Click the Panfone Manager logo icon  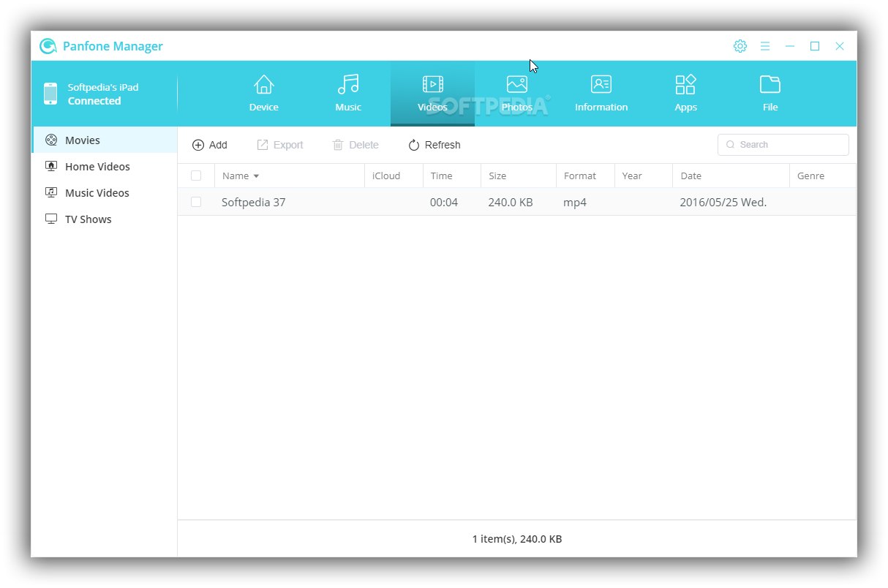pyautogui.click(x=48, y=46)
